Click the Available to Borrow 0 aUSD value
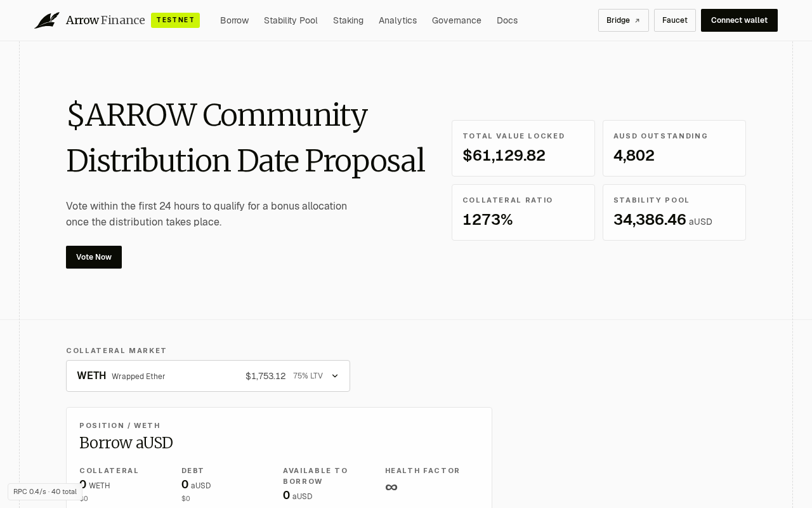The image size is (812, 508). pyautogui.click(x=298, y=495)
